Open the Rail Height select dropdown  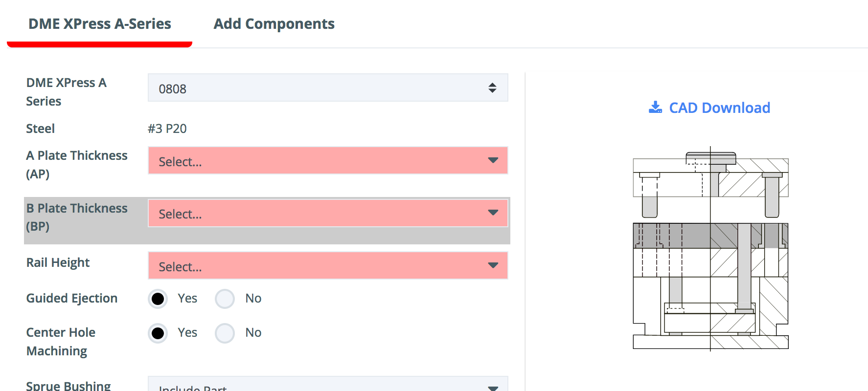(x=328, y=265)
